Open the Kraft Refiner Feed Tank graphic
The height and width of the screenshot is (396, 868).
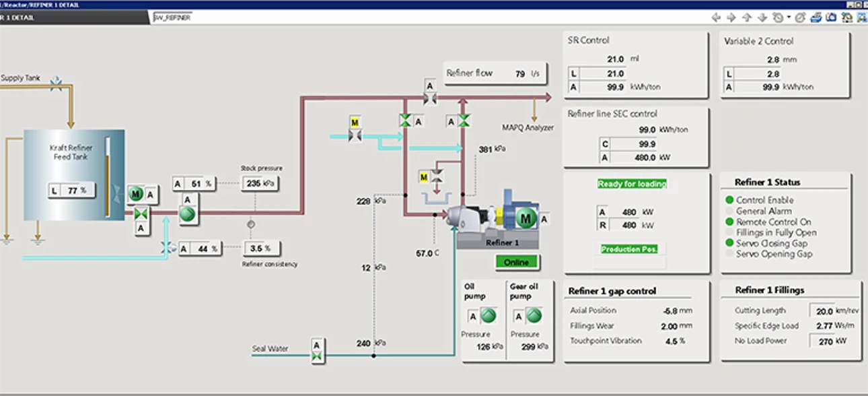coord(74,174)
